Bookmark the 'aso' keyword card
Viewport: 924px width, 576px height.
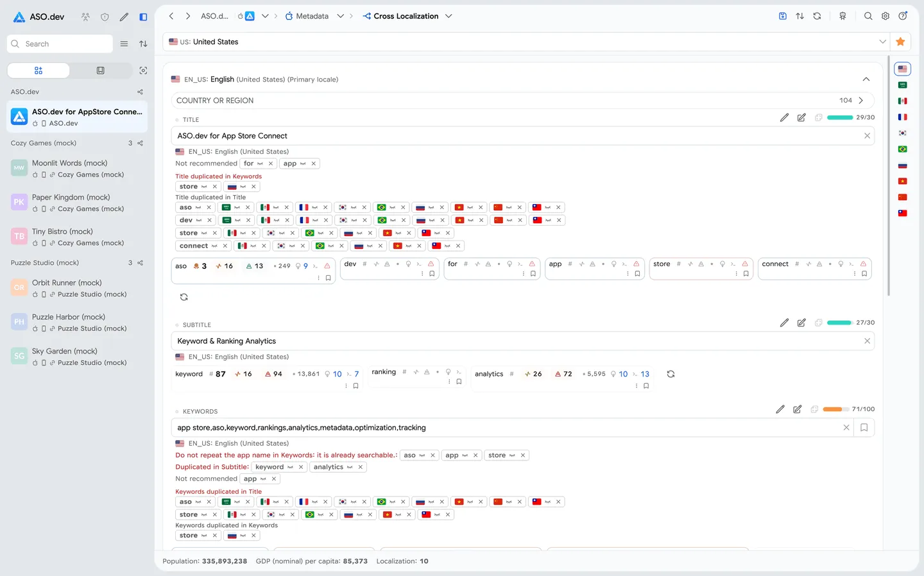coord(328,278)
